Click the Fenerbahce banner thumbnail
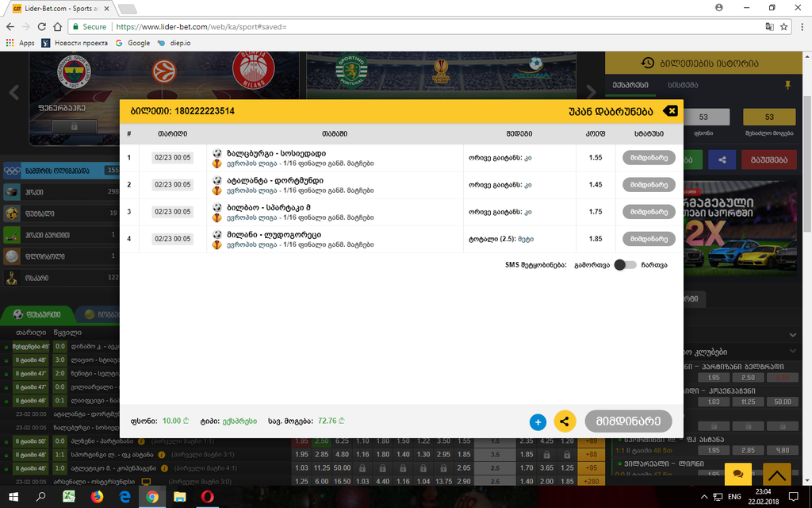 163,98
